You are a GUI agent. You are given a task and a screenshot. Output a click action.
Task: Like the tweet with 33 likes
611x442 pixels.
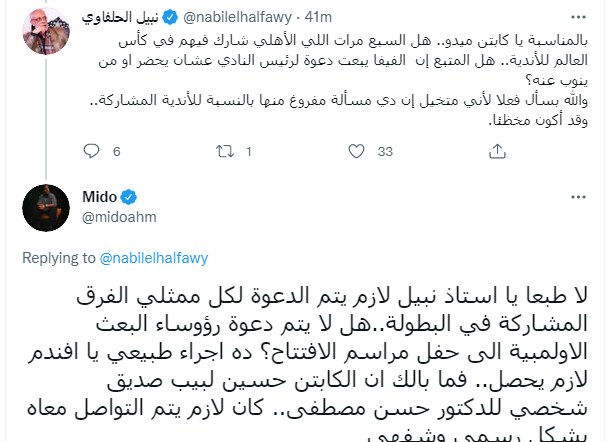point(359,152)
